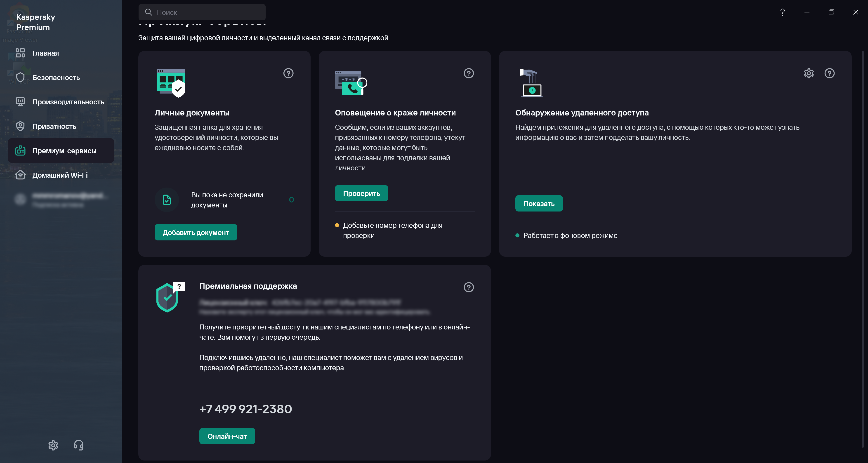Go to Главная section
868x463 pixels.
point(45,53)
